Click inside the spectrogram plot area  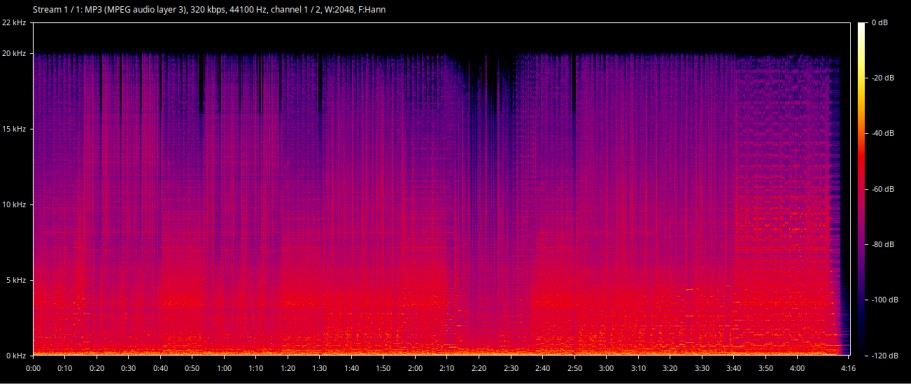click(442, 189)
